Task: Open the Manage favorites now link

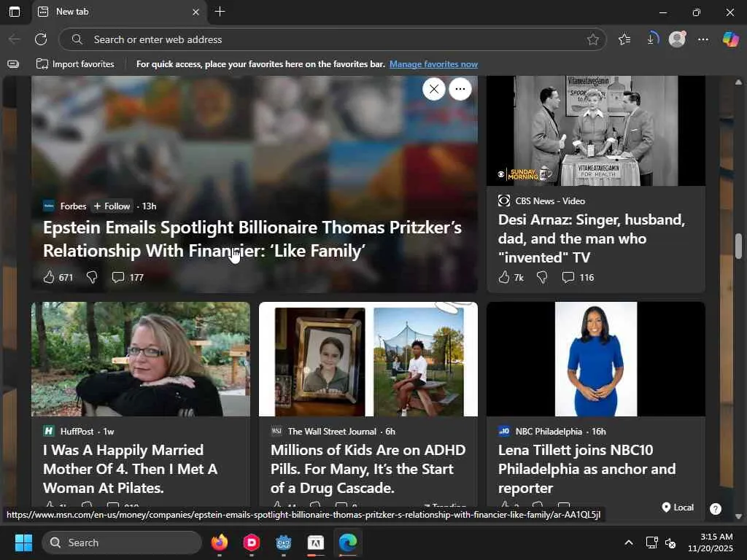Action: pos(433,64)
